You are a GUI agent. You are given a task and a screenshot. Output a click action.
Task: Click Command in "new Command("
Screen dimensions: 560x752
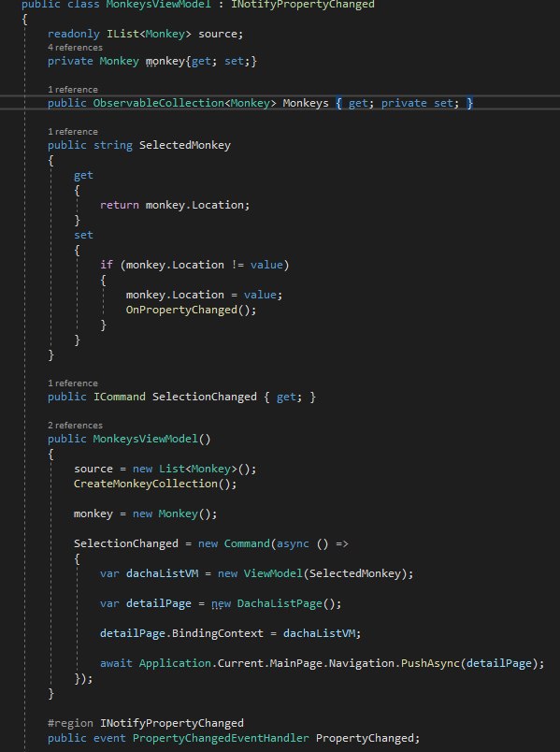(247, 543)
